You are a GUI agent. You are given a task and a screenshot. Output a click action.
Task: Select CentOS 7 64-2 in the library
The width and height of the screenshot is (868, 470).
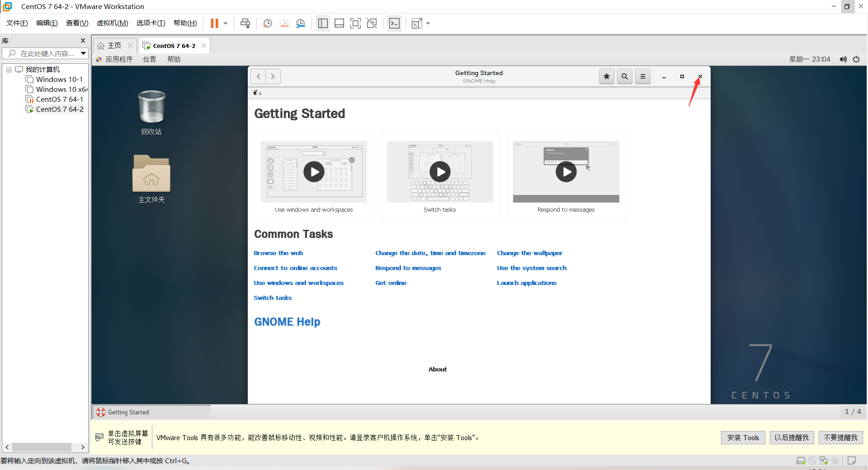click(x=59, y=109)
